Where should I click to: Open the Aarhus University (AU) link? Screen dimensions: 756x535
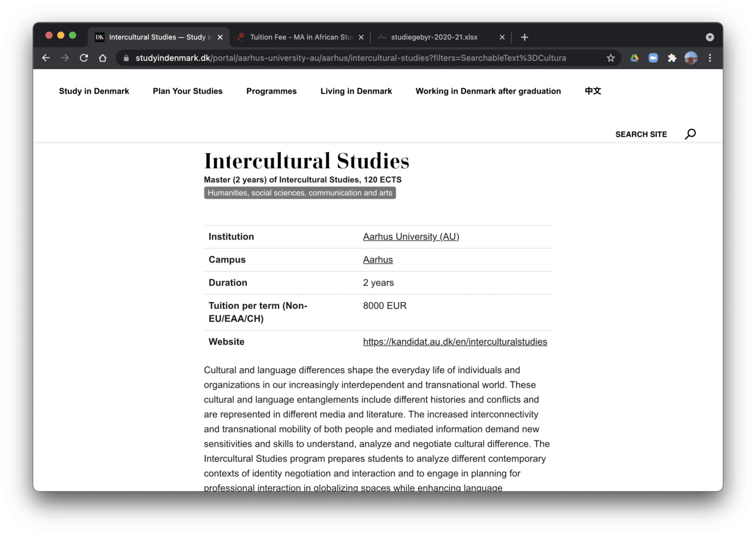[410, 236]
